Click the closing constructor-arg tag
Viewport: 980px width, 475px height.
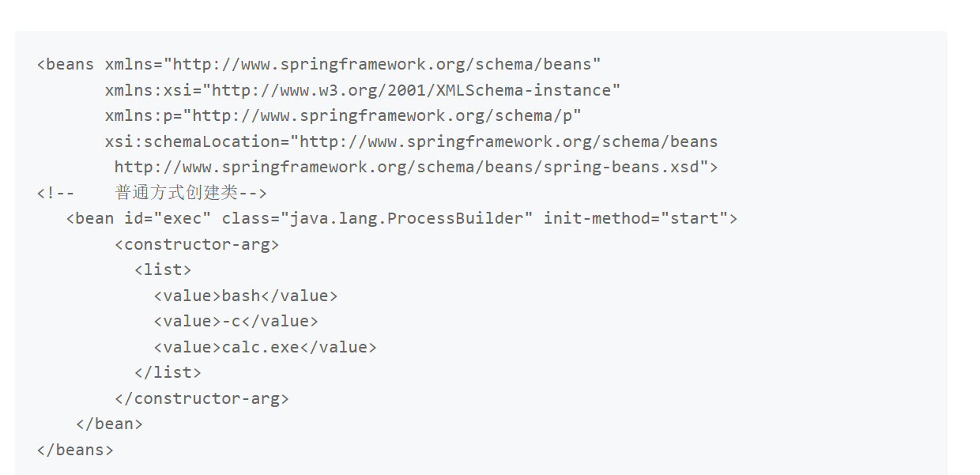click(x=202, y=398)
